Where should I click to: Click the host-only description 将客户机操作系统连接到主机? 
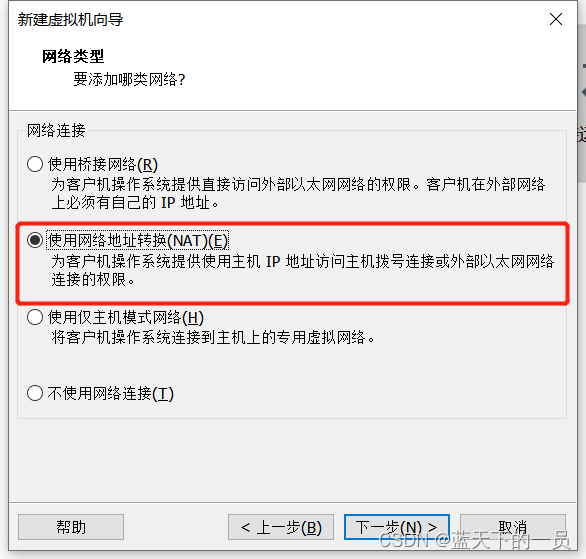(213, 337)
